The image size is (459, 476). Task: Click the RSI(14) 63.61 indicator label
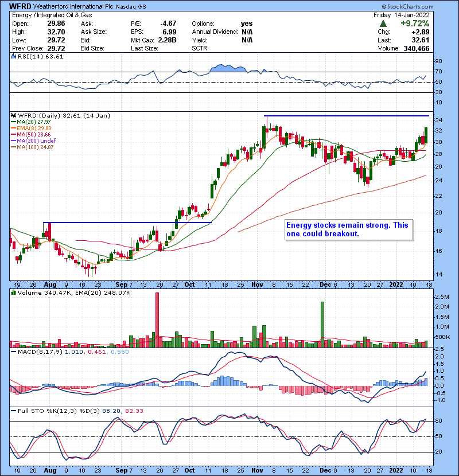coord(40,56)
